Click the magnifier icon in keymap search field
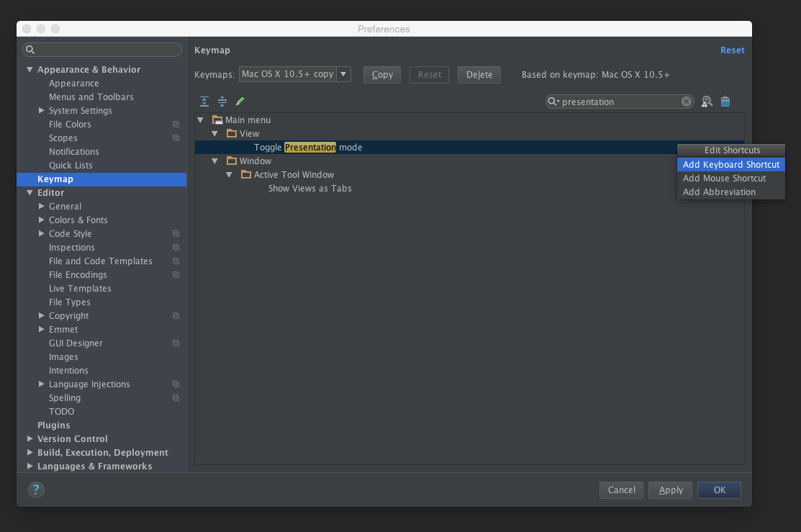801x532 pixels. [x=553, y=102]
